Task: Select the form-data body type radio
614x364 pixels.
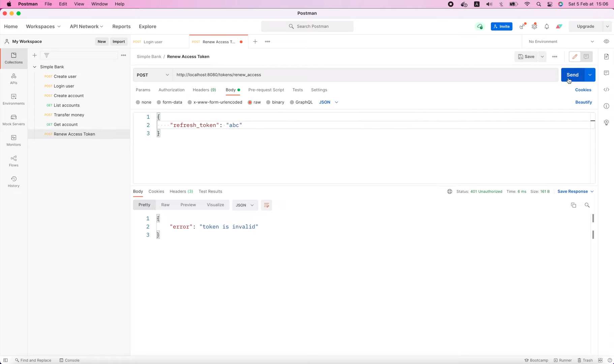Action: pyautogui.click(x=159, y=102)
